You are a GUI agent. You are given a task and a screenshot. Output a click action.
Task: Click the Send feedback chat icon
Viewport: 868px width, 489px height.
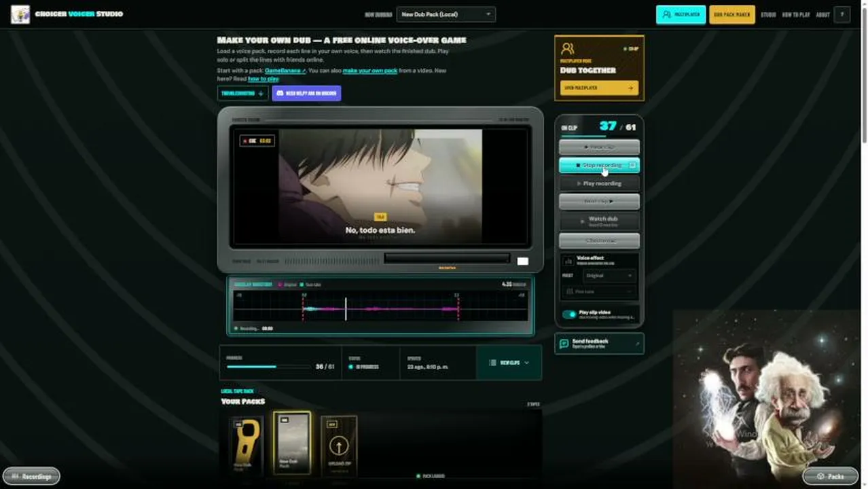564,344
